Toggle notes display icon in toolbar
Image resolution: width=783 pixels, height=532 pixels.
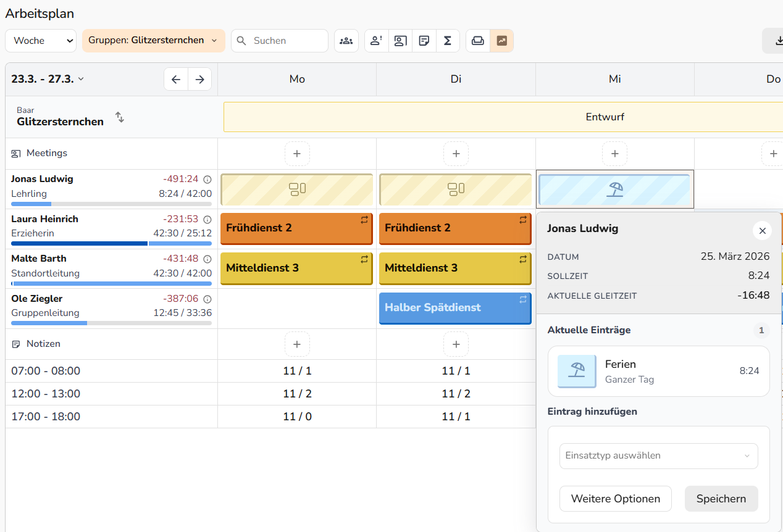click(x=424, y=41)
